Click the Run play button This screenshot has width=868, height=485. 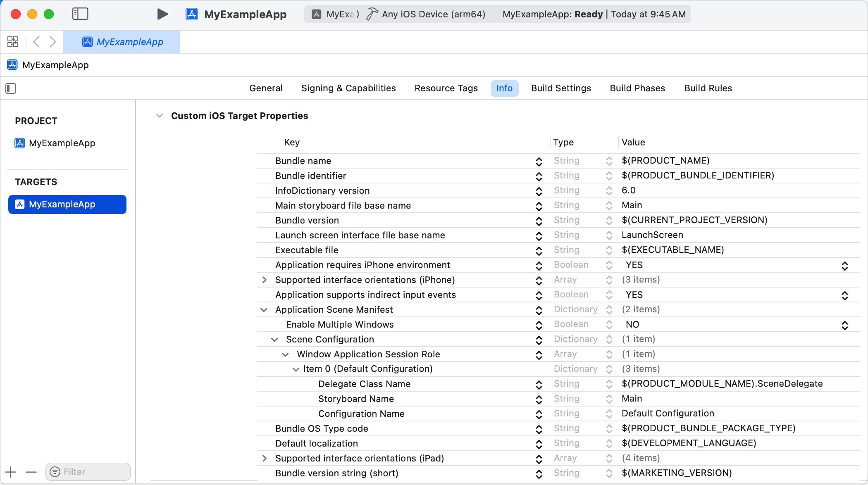coord(162,14)
